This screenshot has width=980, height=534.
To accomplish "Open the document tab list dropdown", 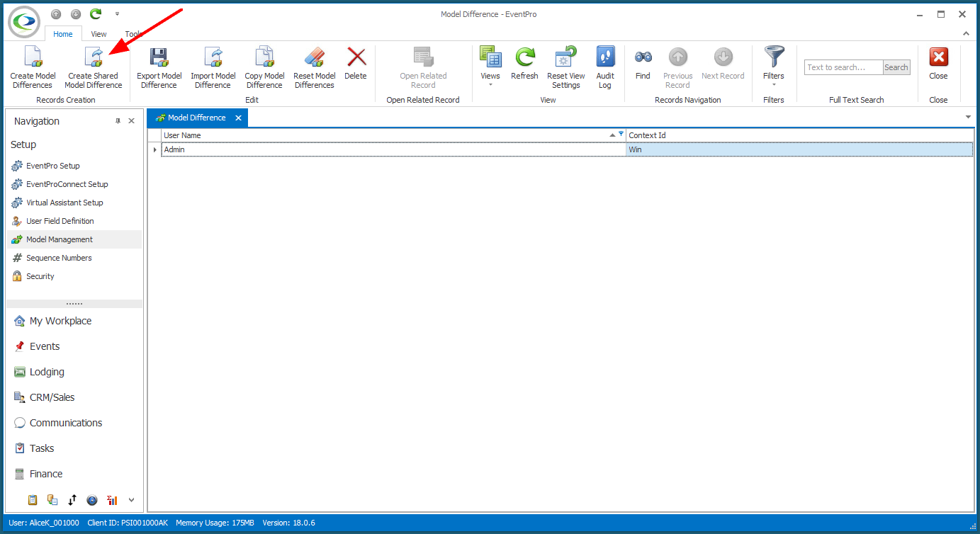I will click(x=968, y=117).
